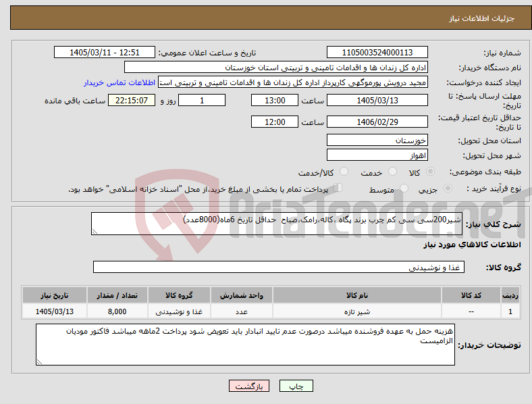The width and height of the screenshot is (532, 404).
Task: Click the validity time field 12:00
Action: [x=275, y=122]
